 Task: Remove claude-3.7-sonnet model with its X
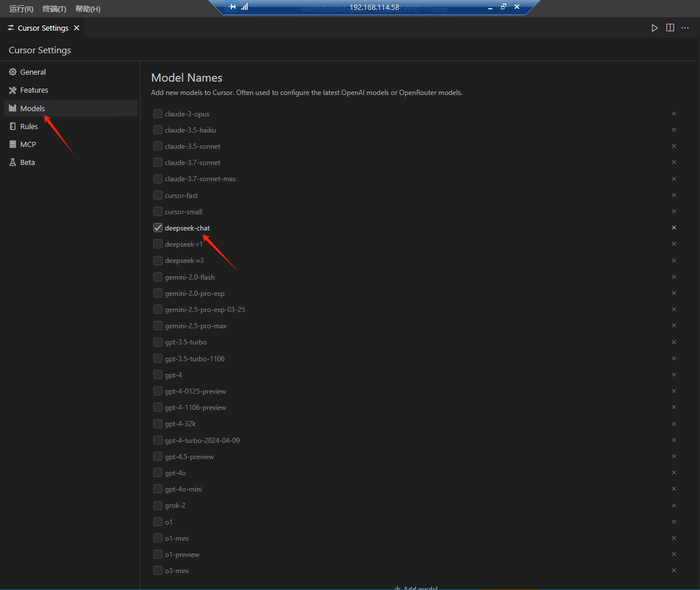click(x=674, y=162)
